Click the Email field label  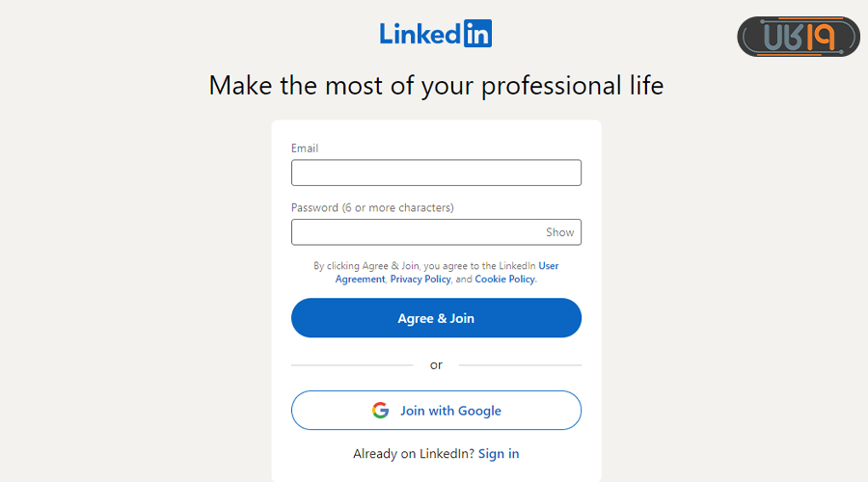coord(305,148)
